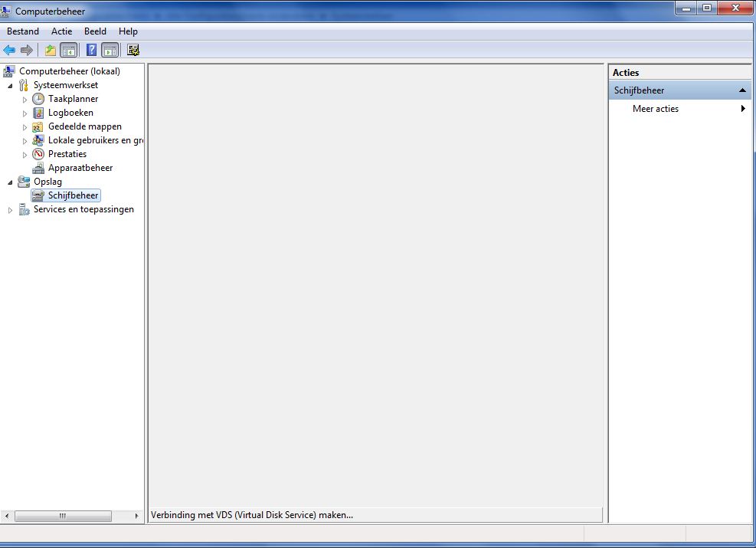
Task: Collapse the Systeemwerkset node
Action: (x=10, y=86)
